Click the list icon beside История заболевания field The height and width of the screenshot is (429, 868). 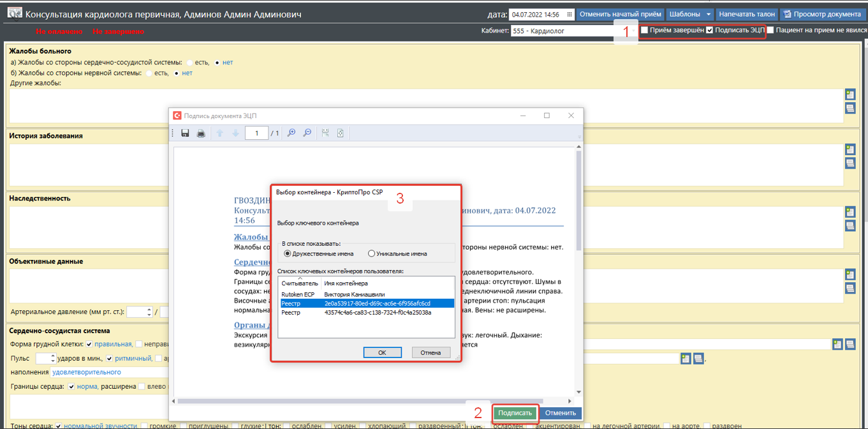pos(850,163)
